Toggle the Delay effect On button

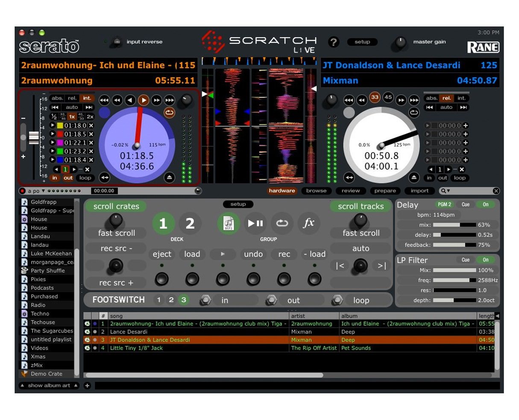click(x=486, y=204)
